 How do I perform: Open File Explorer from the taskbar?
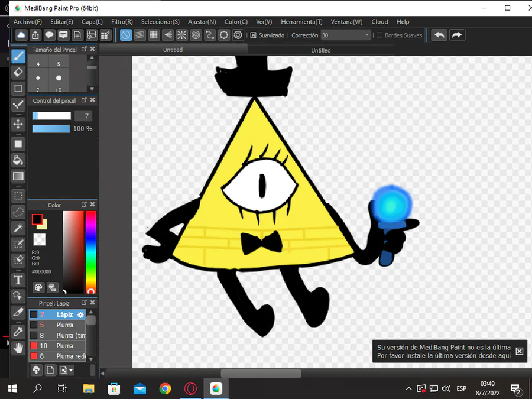[89, 388]
